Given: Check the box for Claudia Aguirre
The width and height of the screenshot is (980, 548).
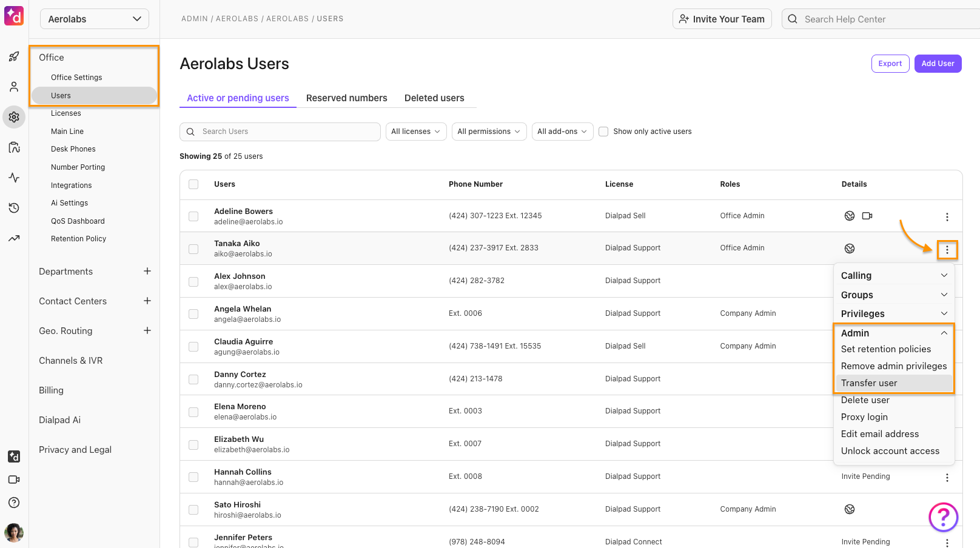Looking at the screenshot, I should pos(193,347).
